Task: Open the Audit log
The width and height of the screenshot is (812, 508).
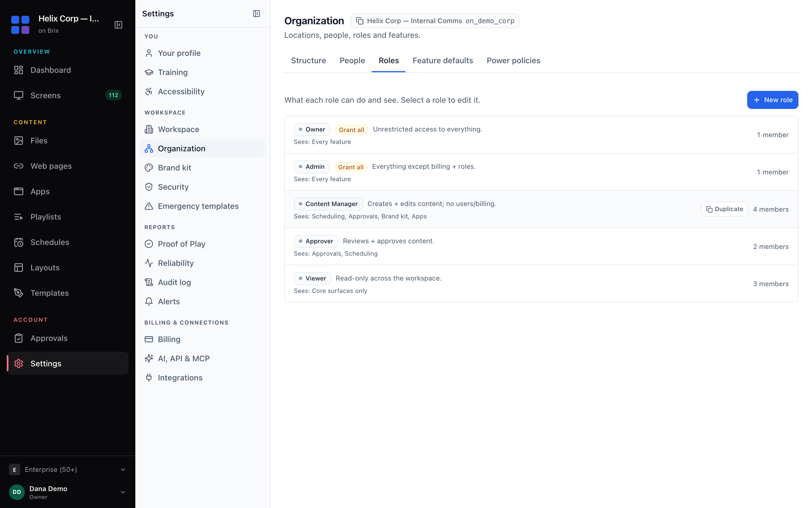Action: [x=203, y=282]
